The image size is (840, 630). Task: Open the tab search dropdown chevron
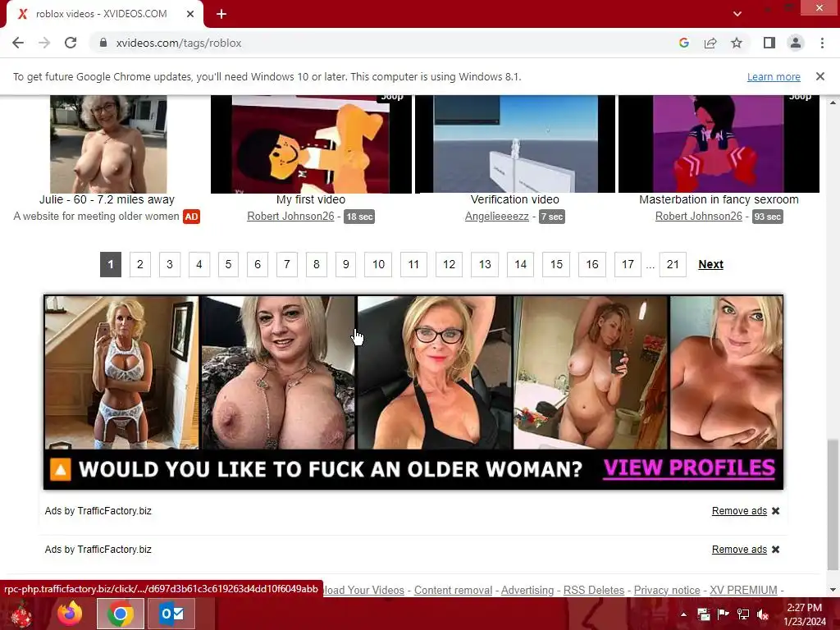click(x=737, y=14)
